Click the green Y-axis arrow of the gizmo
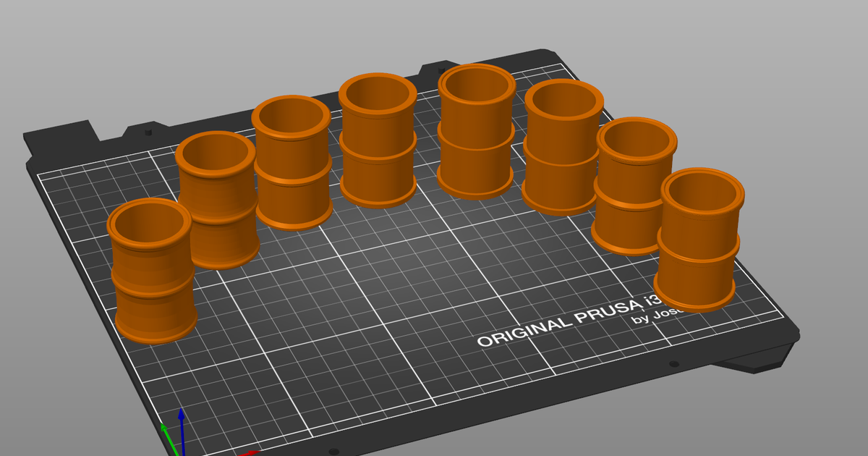This screenshot has width=868, height=456. [165, 428]
